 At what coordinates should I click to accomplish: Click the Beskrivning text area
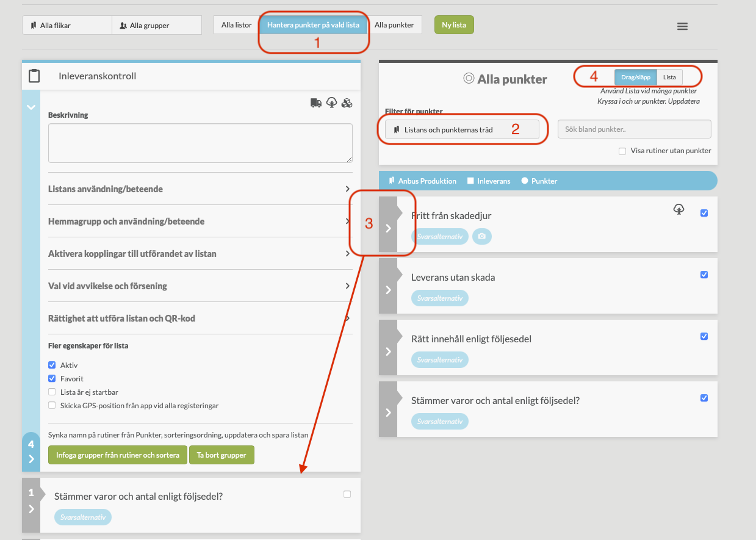click(200, 143)
